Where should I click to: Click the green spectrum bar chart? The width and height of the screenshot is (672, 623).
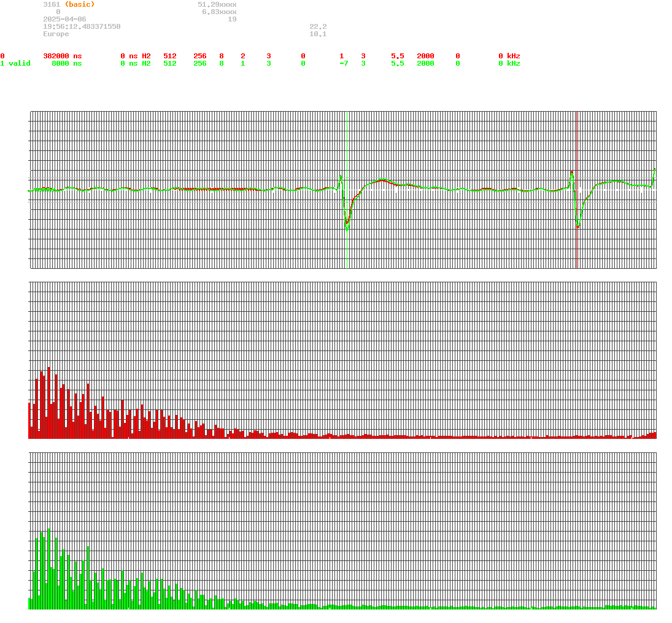(x=342, y=530)
